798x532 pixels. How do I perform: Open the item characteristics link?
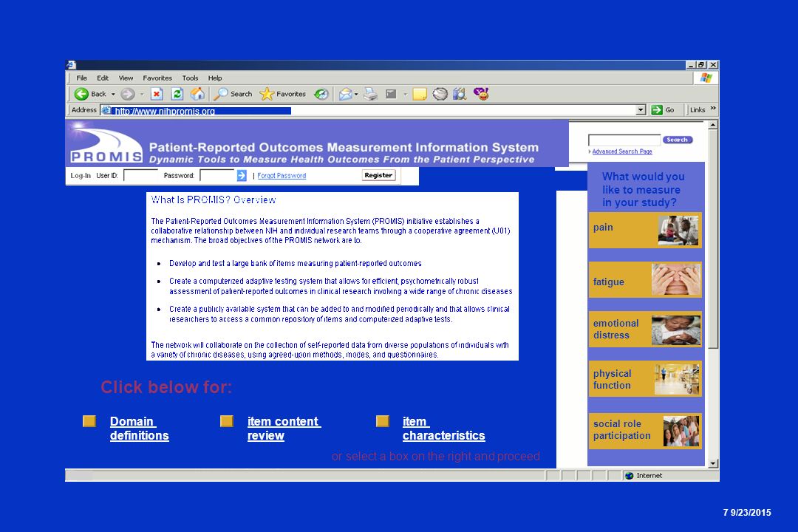[443, 428]
